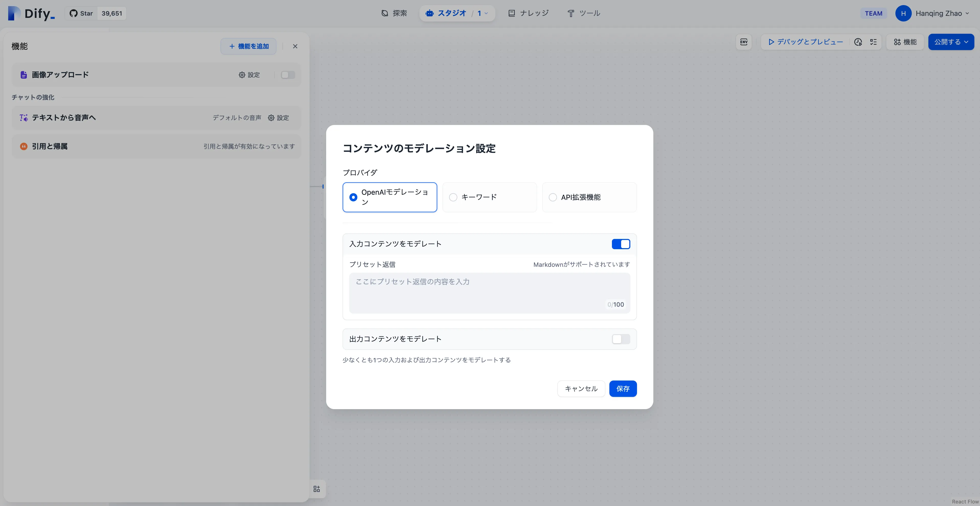Open 設定 gear for テキストから音声へ

coord(278,118)
